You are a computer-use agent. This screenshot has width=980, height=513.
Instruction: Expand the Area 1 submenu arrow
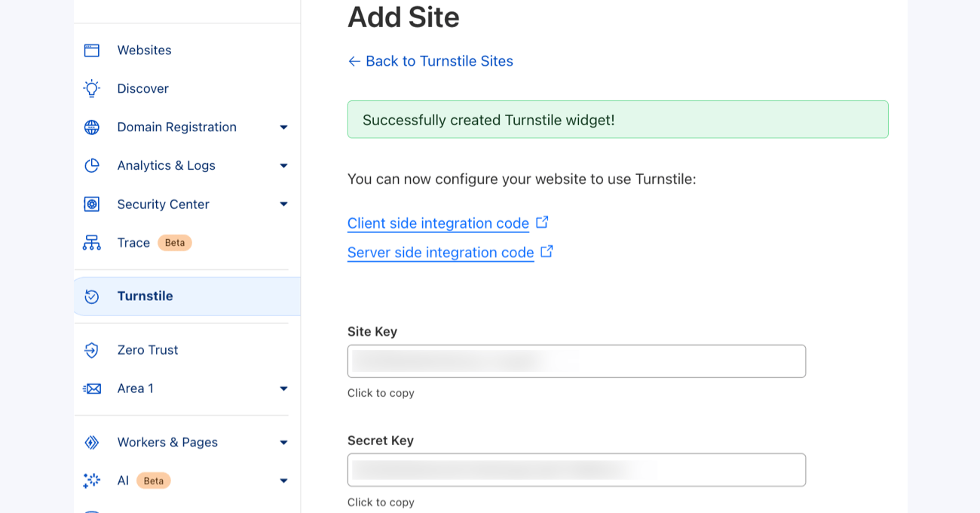pyautogui.click(x=283, y=389)
